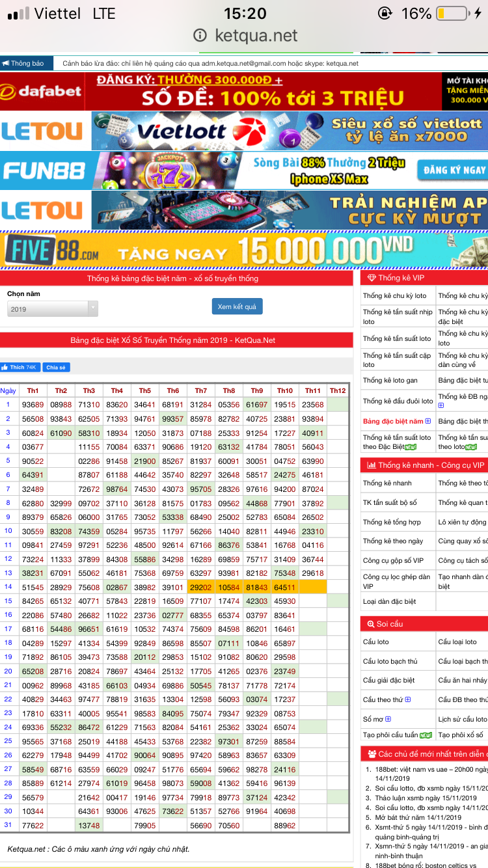Click the users icon of Các chủ đề mới nhất
The image size is (488, 868).
pyautogui.click(x=372, y=754)
